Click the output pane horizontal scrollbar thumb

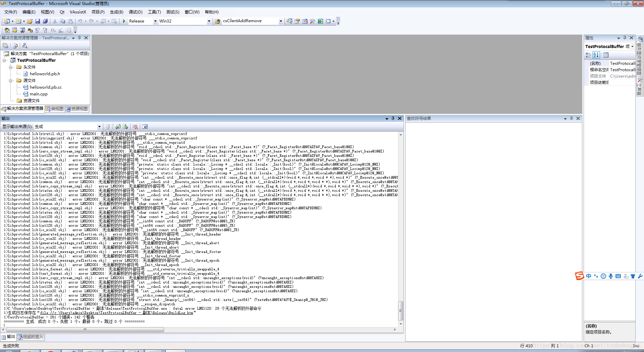pos(85,329)
